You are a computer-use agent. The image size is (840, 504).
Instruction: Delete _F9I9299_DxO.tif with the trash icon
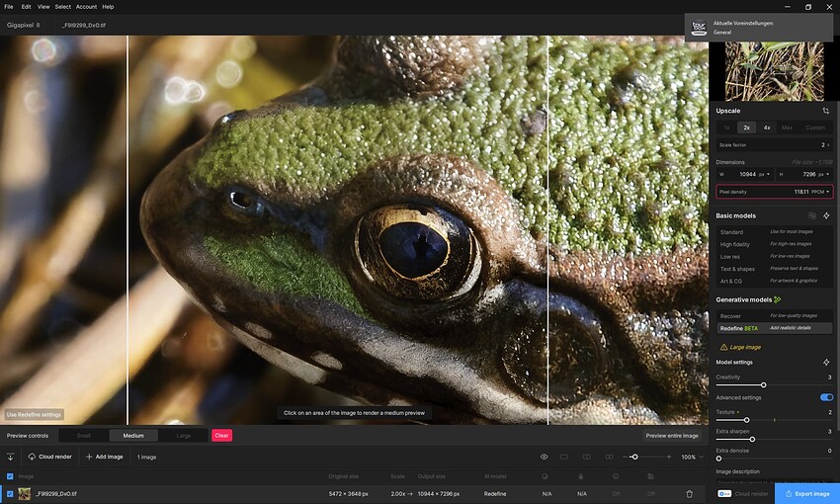(x=690, y=494)
